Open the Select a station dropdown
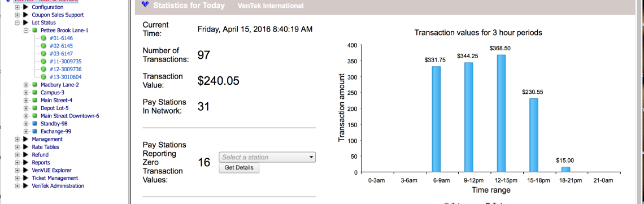Screen dimensions: 644x204 click(267, 157)
